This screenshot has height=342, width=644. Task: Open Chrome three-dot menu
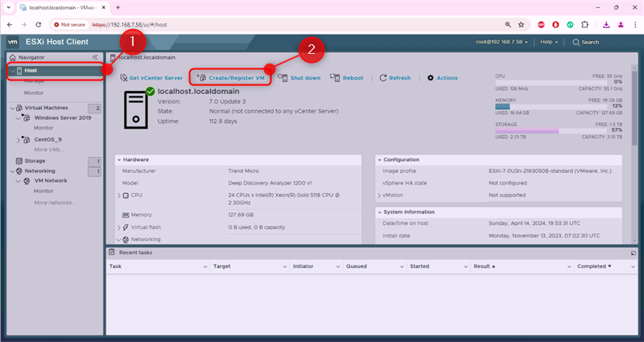pos(635,25)
